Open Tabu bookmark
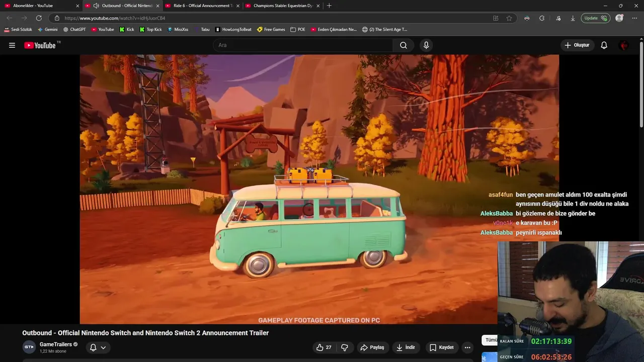This screenshot has height=362, width=644. [x=202, y=30]
